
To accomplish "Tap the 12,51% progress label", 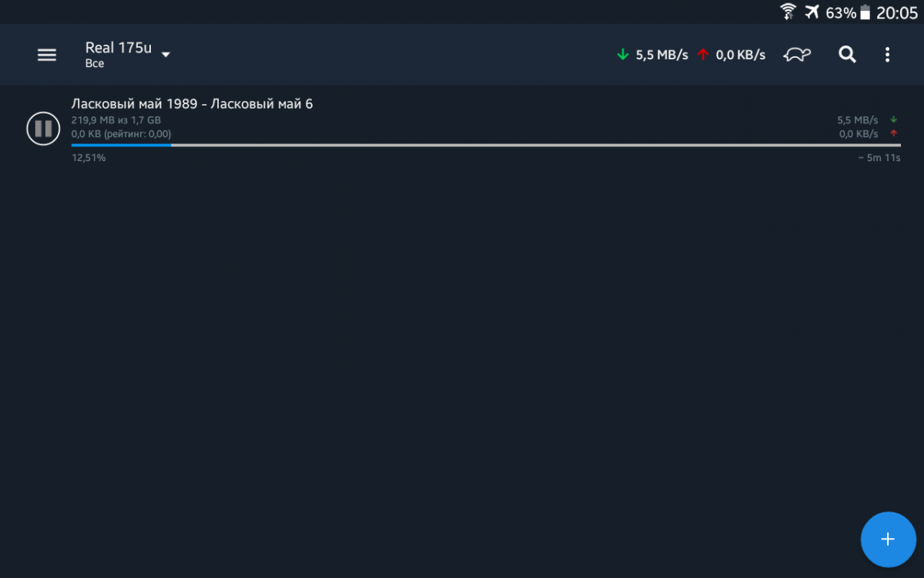I will [89, 158].
